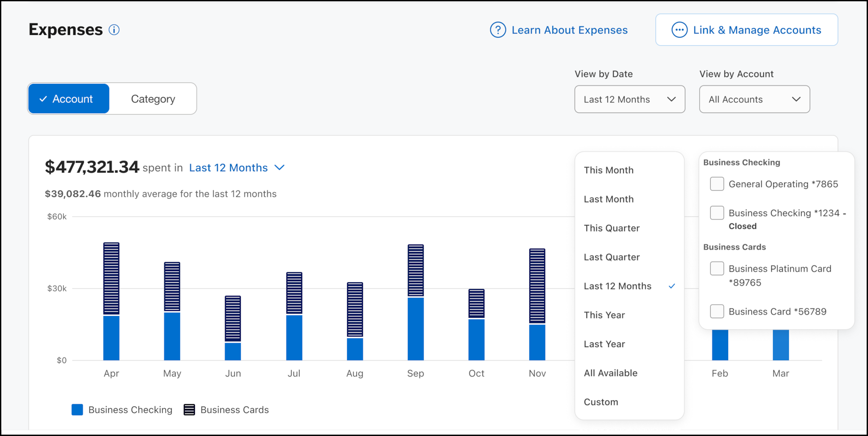The width and height of the screenshot is (868, 436).
Task: Enable the Business Platinum Card *89765 checkbox
Action: coord(717,268)
